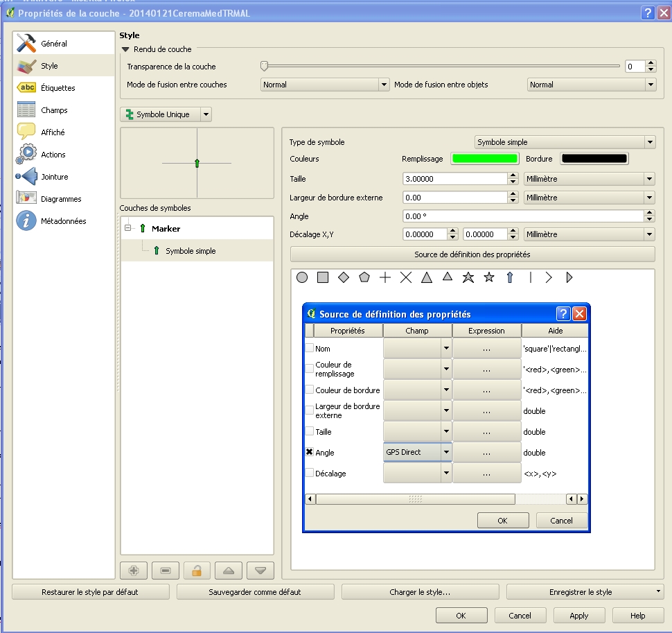This screenshot has width=672, height=633.
Task: Close the Source de définition dialog
Action: coord(579,314)
